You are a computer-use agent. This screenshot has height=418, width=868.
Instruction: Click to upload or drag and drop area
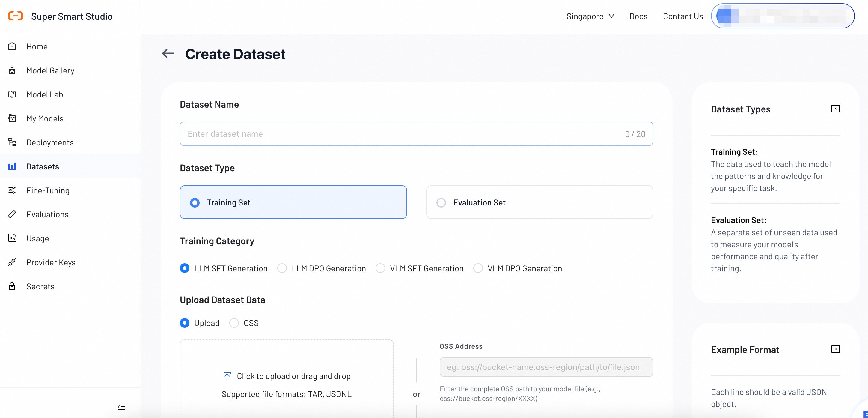tap(287, 378)
